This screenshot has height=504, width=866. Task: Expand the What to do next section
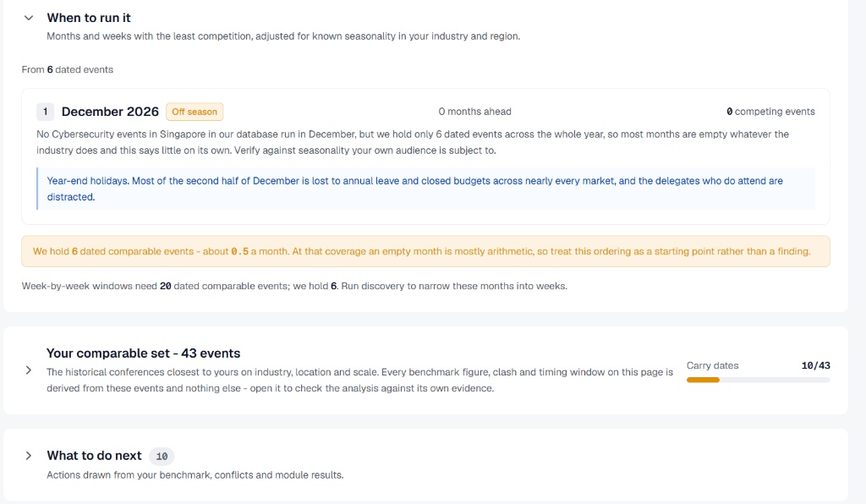pyautogui.click(x=29, y=456)
